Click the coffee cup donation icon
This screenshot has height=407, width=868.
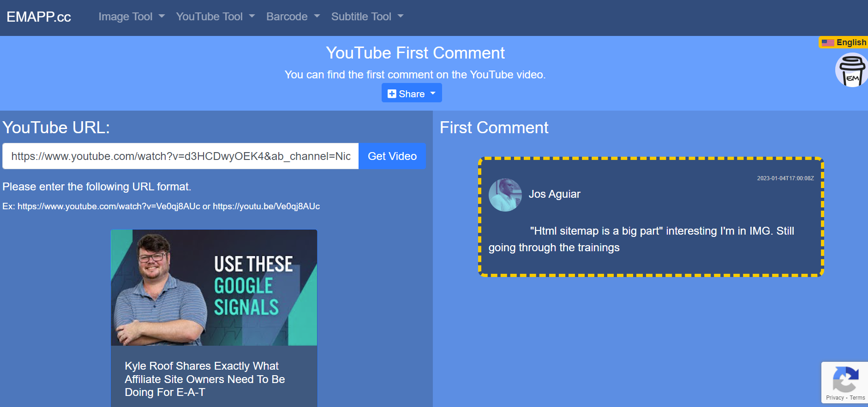tap(851, 71)
